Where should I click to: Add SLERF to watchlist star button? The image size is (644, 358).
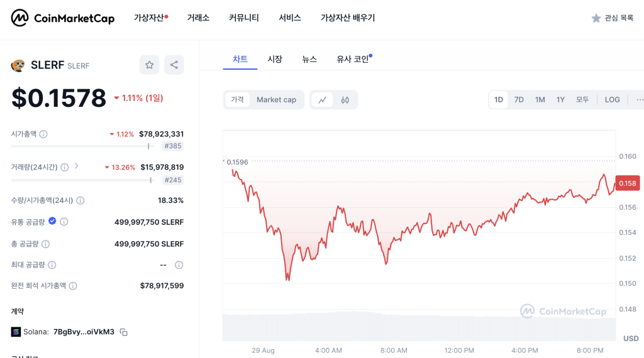point(150,65)
